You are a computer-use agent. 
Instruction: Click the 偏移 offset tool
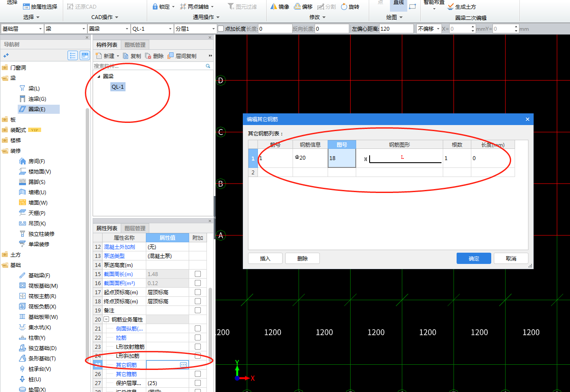(303, 6)
